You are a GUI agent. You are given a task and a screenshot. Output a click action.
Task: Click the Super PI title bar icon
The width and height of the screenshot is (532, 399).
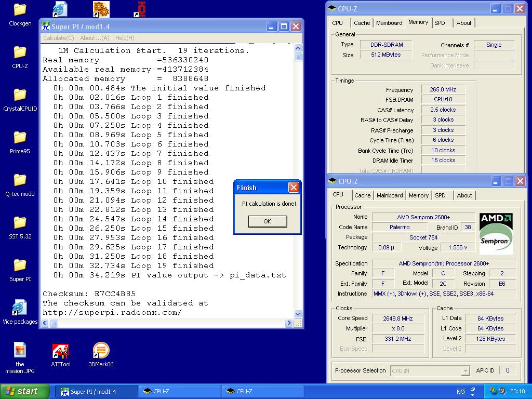(x=46, y=26)
